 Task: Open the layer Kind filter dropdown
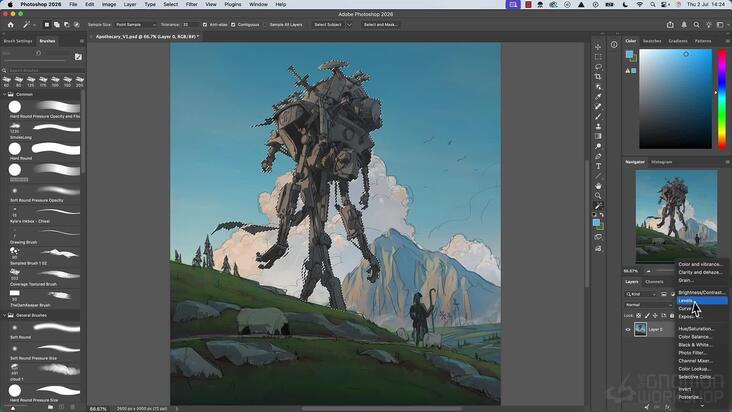(641, 294)
